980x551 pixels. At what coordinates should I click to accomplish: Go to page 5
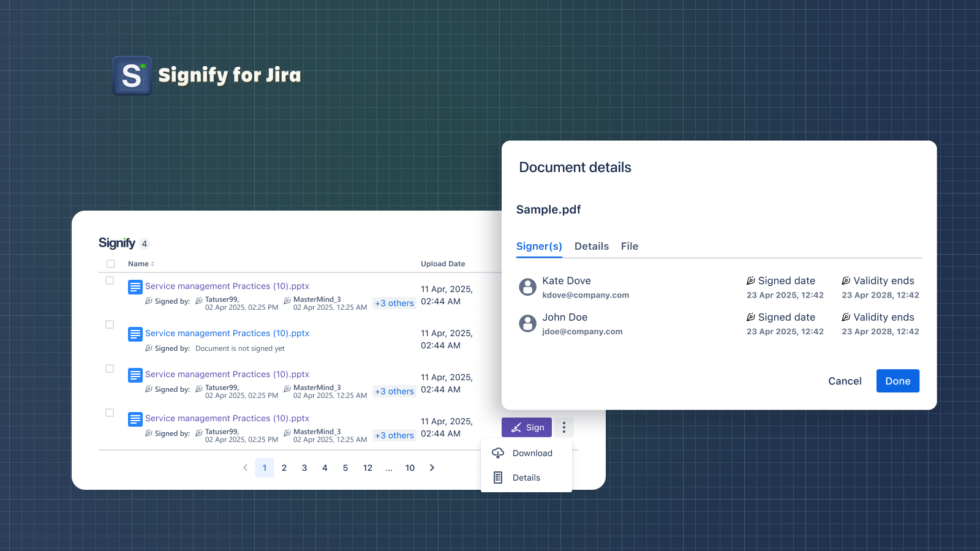click(345, 468)
